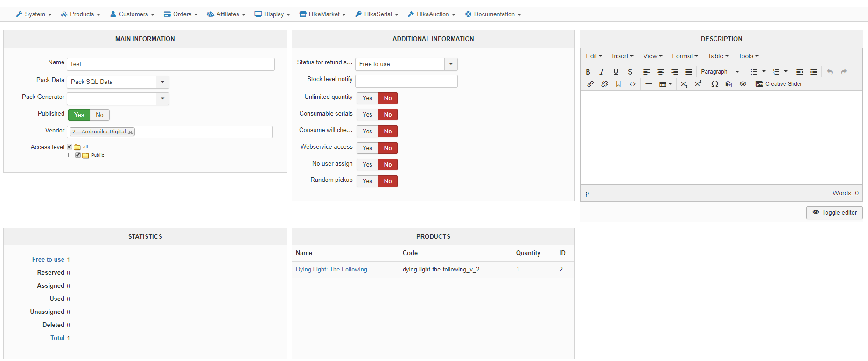Image resolution: width=868 pixels, height=361 pixels.
Task: Set Published to No
Action: click(99, 115)
